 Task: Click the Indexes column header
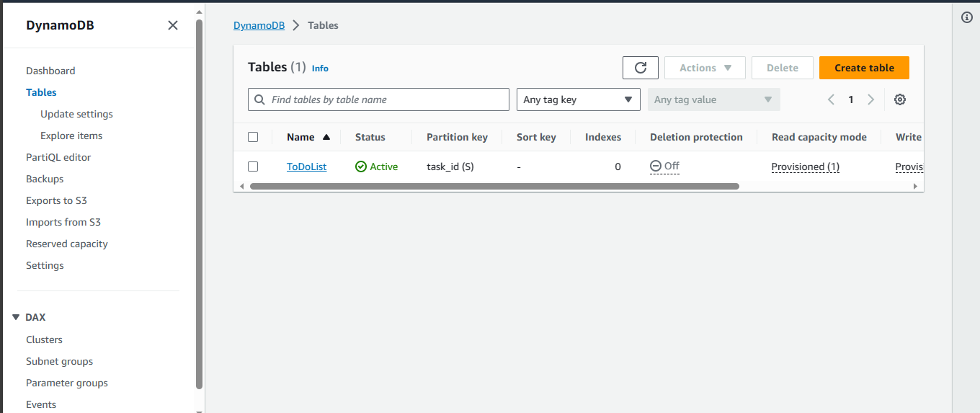(x=603, y=137)
